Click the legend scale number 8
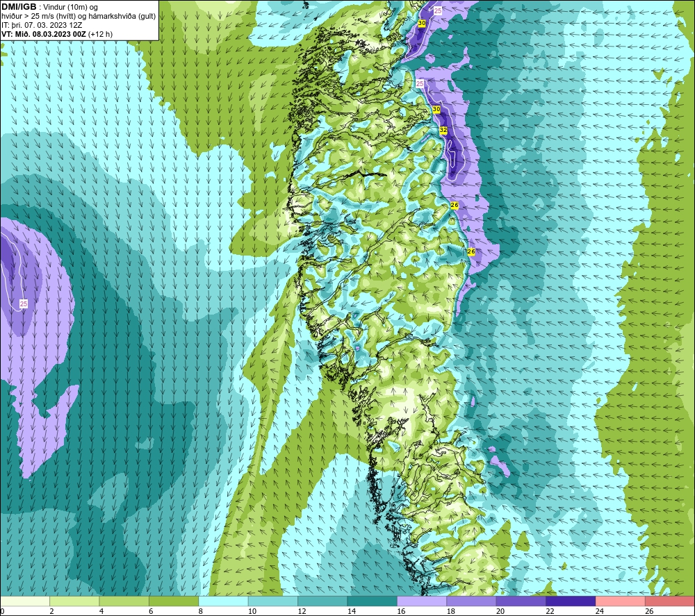The width and height of the screenshot is (695, 616). (x=201, y=611)
